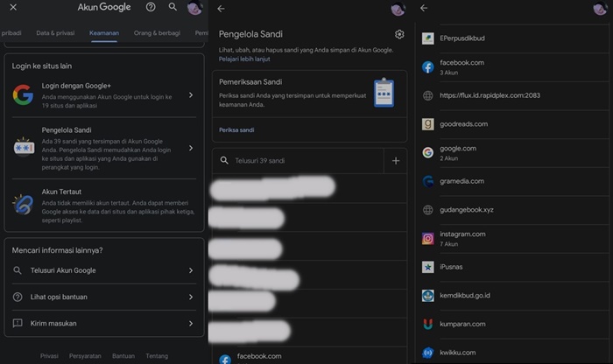Focus the Telusuri 39 sandi search field
This screenshot has height=364, width=613.
[x=298, y=160]
